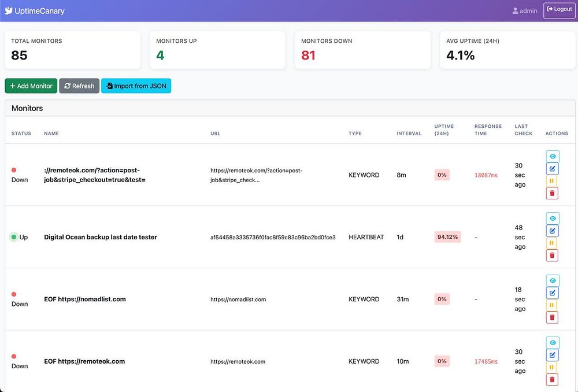Select the EOF https://remoteok.com monitor name
578x392 pixels.
84,361
